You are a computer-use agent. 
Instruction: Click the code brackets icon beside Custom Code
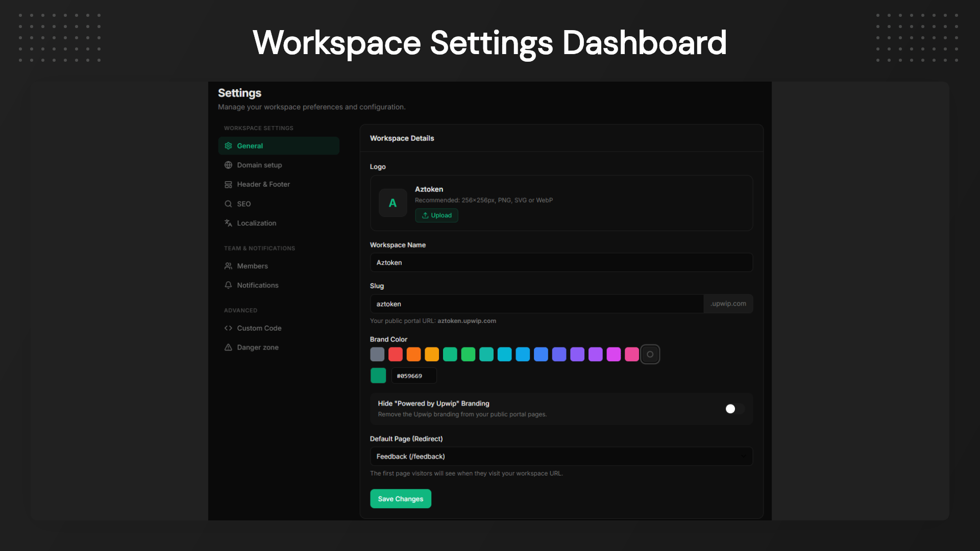tap(228, 328)
